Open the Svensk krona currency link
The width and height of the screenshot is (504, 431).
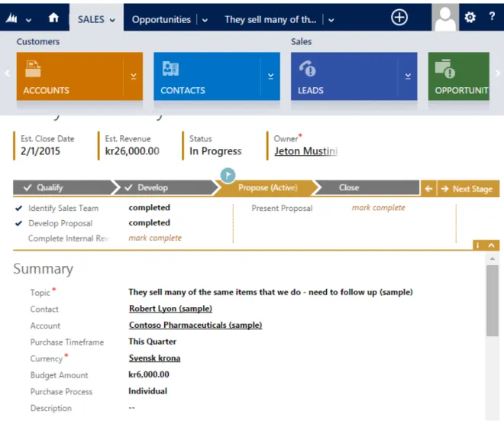tap(154, 358)
